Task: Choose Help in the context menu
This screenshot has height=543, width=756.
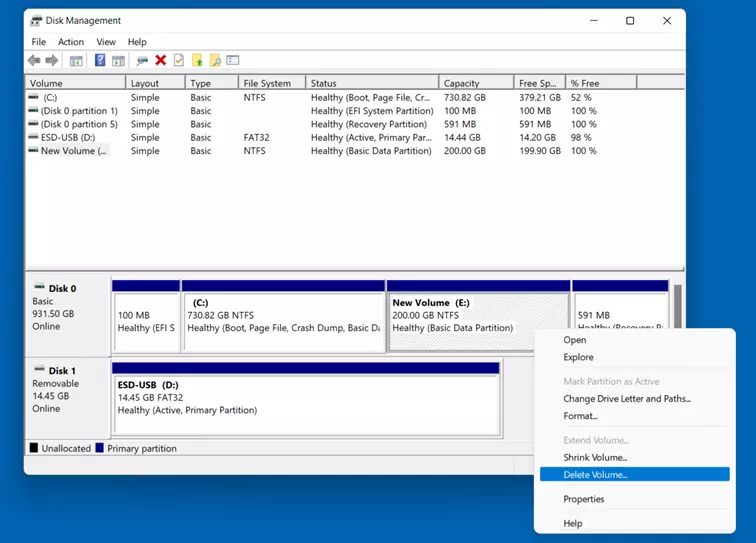Action: [634, 523]
